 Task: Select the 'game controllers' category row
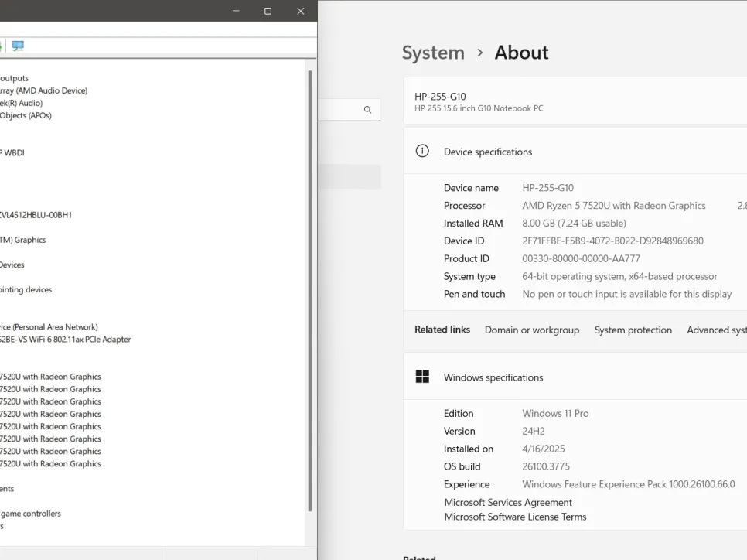[x=30, y=514]
